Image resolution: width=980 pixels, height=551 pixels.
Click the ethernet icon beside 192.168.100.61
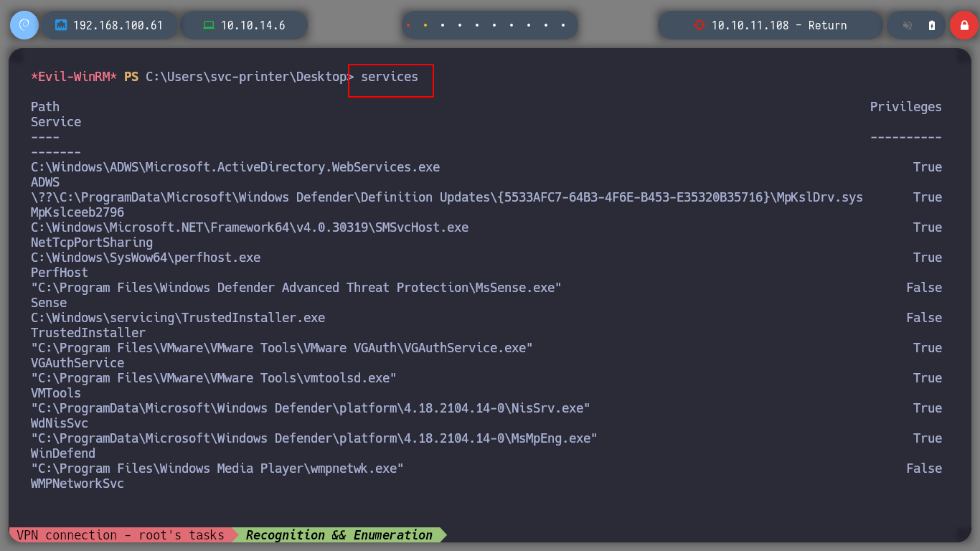coord(61,25)
